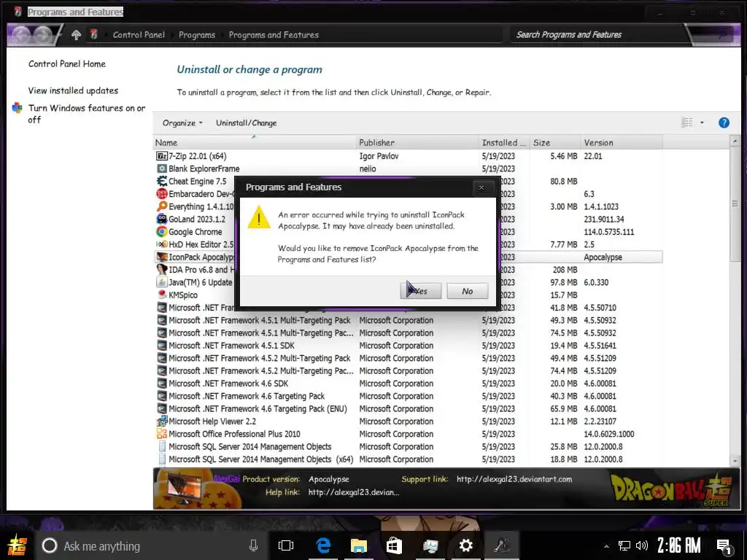
Task: Launch Microsoft Edge from taskbar
Action: point(323,545)
